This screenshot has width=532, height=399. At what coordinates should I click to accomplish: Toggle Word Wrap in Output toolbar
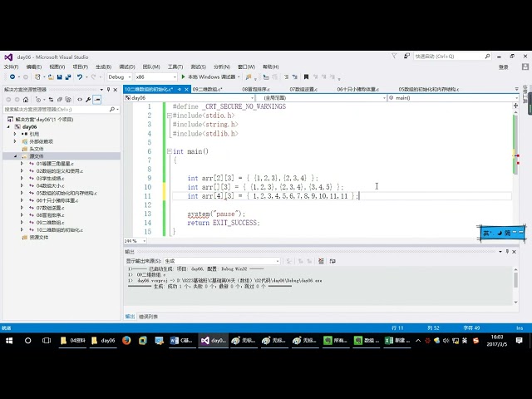[332, 261]
